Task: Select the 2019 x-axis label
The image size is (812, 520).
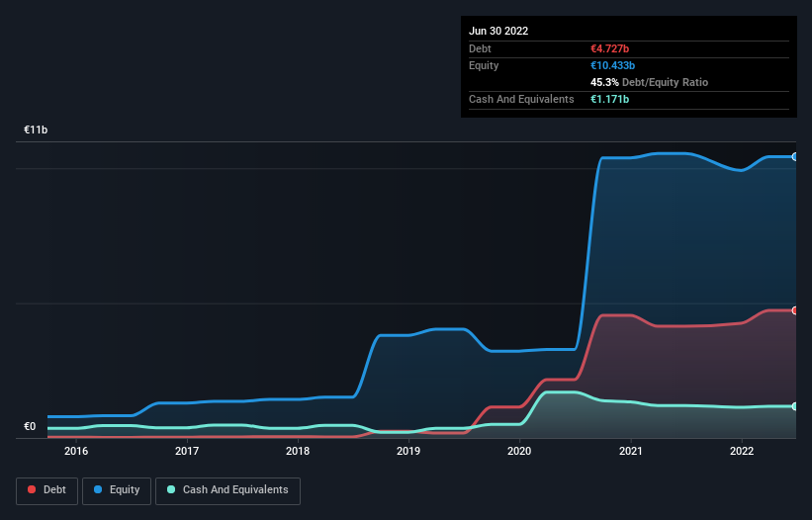Action: coord(408,451)
